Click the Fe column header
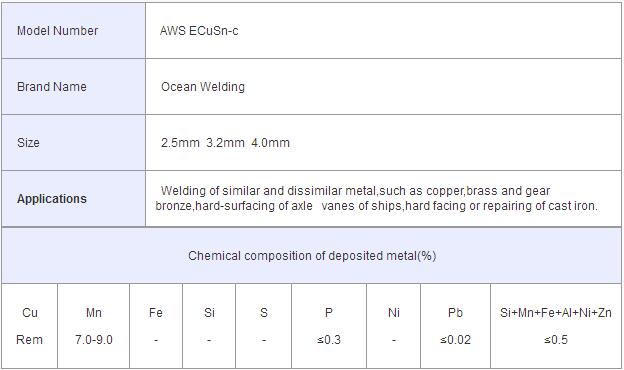The width and height of the screenshot is (624, 370). 156,313
